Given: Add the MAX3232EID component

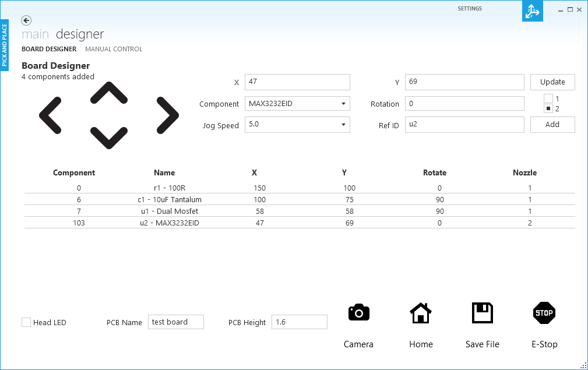Looking at the screenshot, I should pos(552,124).
